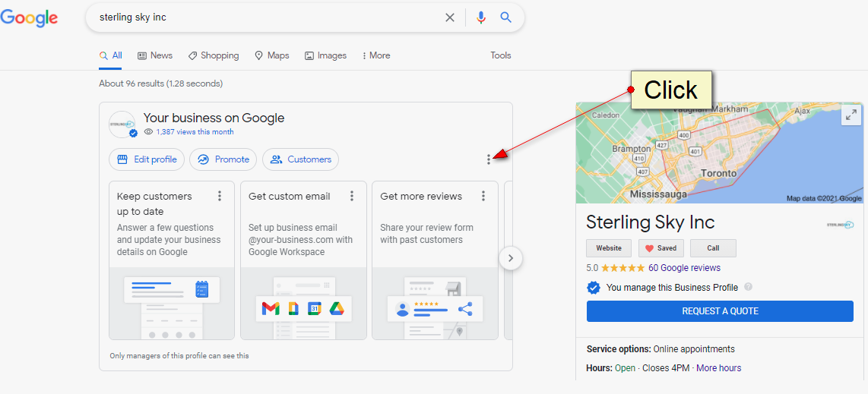The width and height of the screenshot is (868, 394).
Task: Click Sterling Sky Inc business title
Action: pos(651,222)
